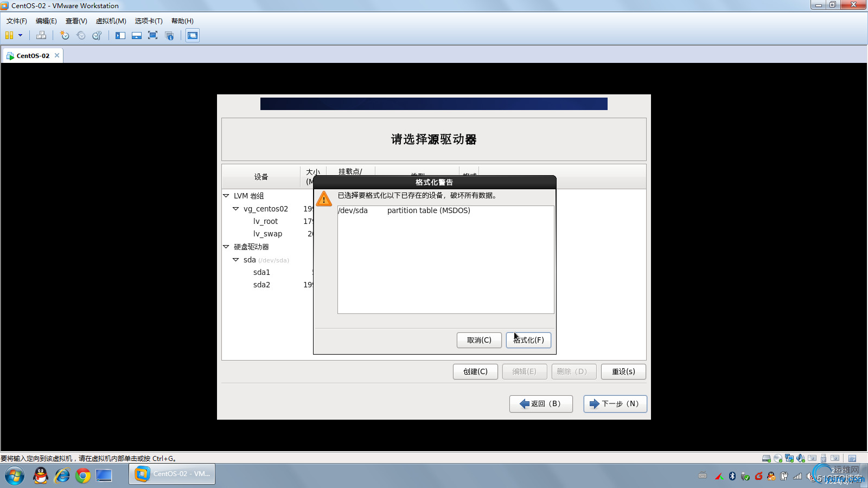
Task: Collapse the 硬盘驱动器 tree node
Action: coord(226,247)
